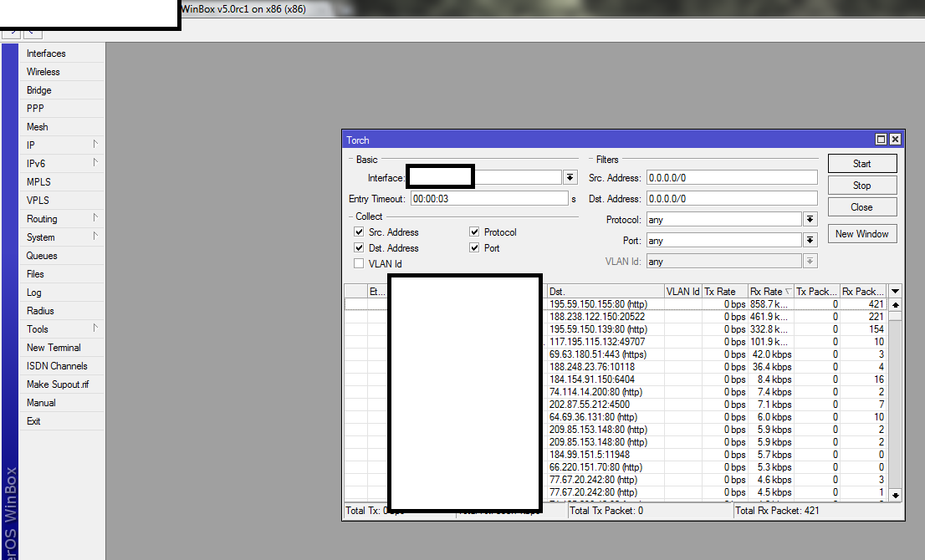Open the Interface dropdown arrow
The height and width of the screenshot is (560, 925).
coord(570,177)
